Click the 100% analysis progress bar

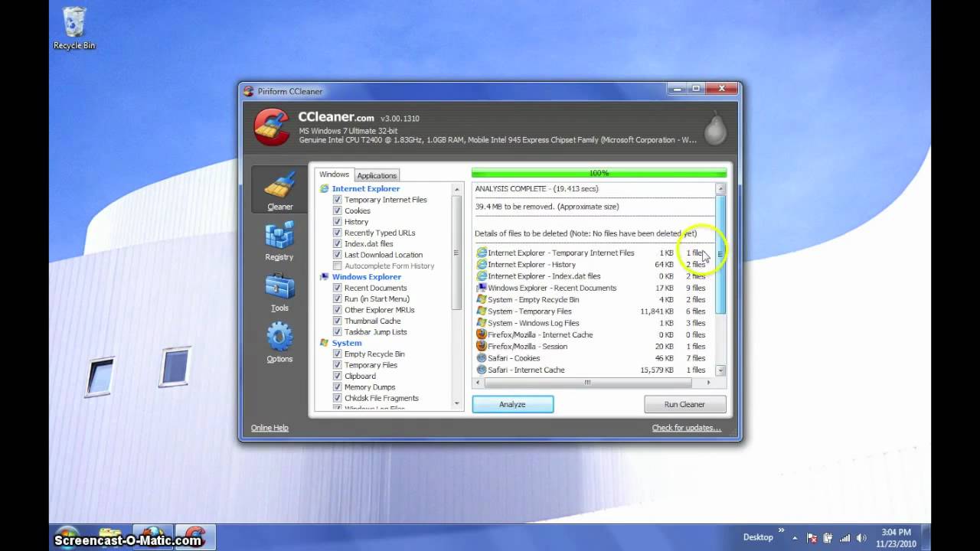coord(599,173)
